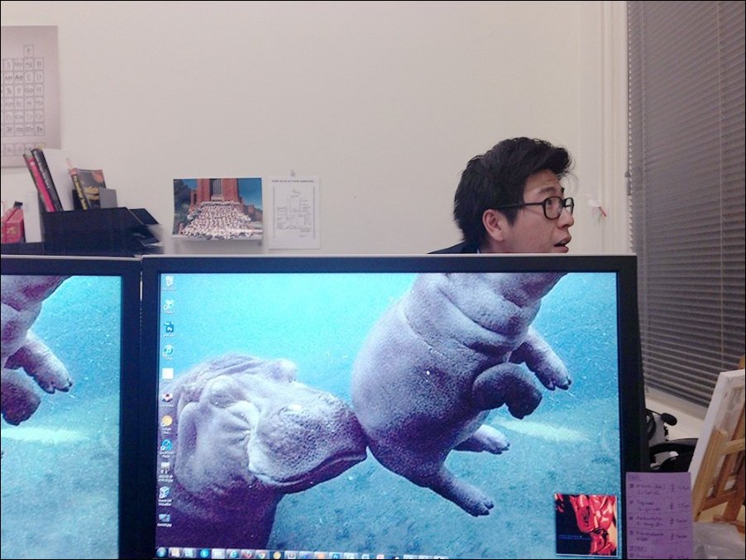
Task: Launch the Photoshop desktop shortcut
Action: [x=169, y=328]
